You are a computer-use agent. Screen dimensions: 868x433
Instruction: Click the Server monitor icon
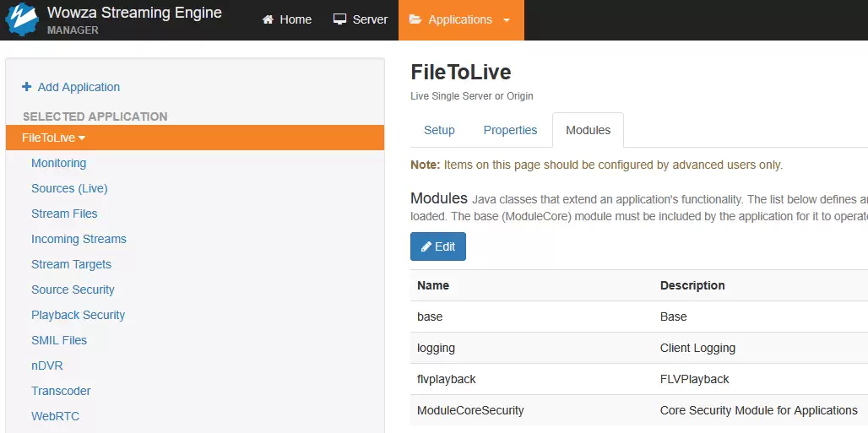(339, 19)
